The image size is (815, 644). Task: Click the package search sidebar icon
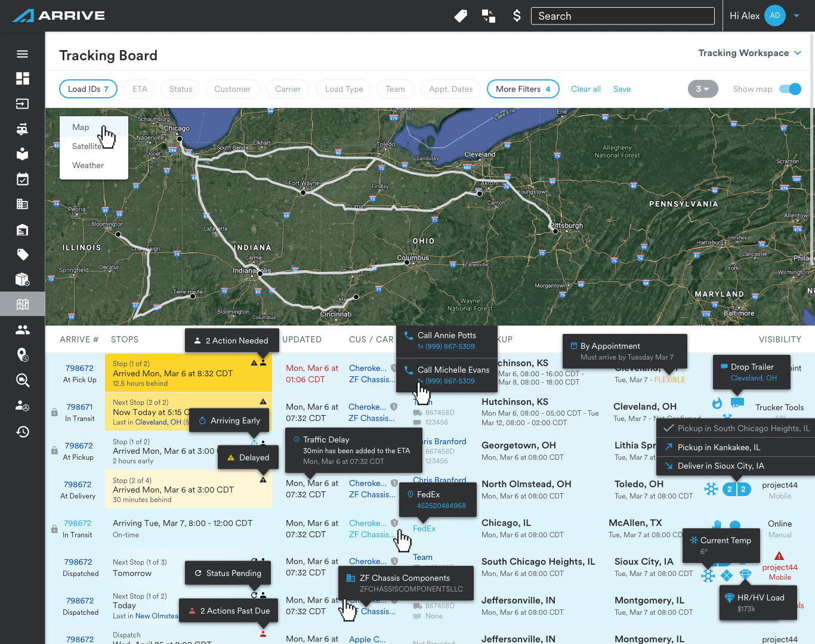(23, 280)
